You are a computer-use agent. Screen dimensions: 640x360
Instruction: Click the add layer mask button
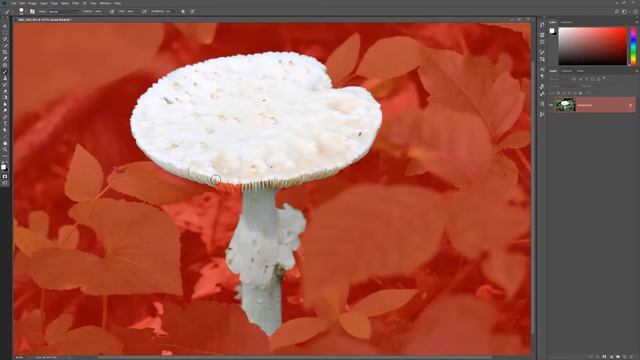point(604,357)
